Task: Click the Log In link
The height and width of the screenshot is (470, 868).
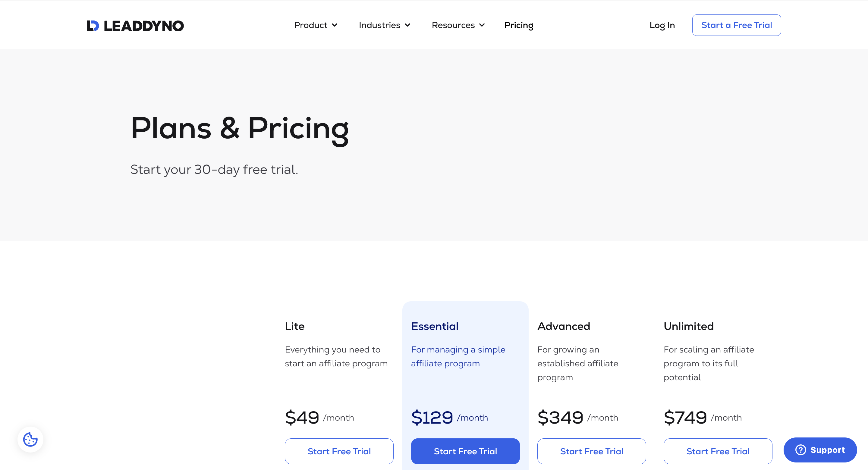Action: click(x=662, y=25)
